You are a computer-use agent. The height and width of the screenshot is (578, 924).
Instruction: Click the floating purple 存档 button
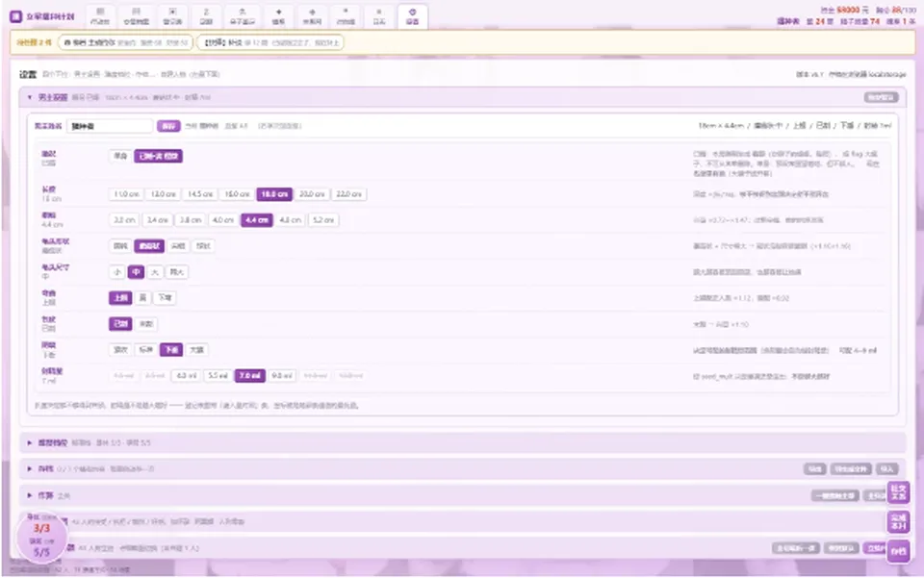(899, 551)
